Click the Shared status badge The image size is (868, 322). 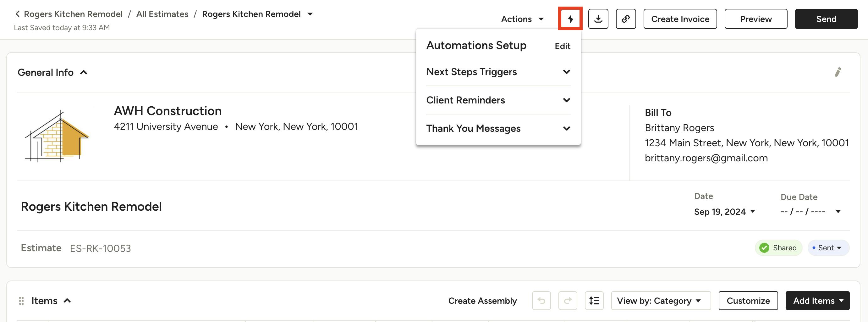tap(778, 248)
